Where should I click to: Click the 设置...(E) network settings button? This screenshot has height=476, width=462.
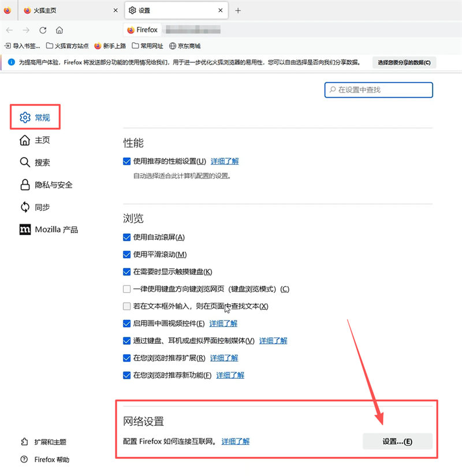coord(398,441)
